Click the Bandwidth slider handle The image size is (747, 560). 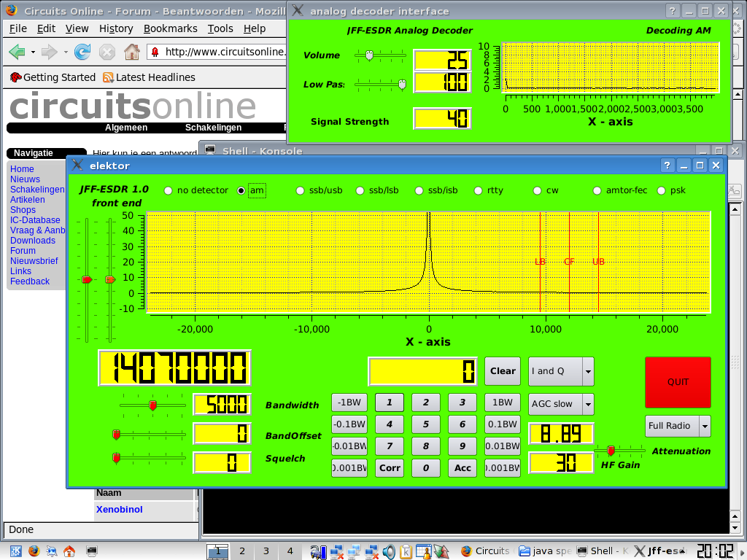coord(153,405)
